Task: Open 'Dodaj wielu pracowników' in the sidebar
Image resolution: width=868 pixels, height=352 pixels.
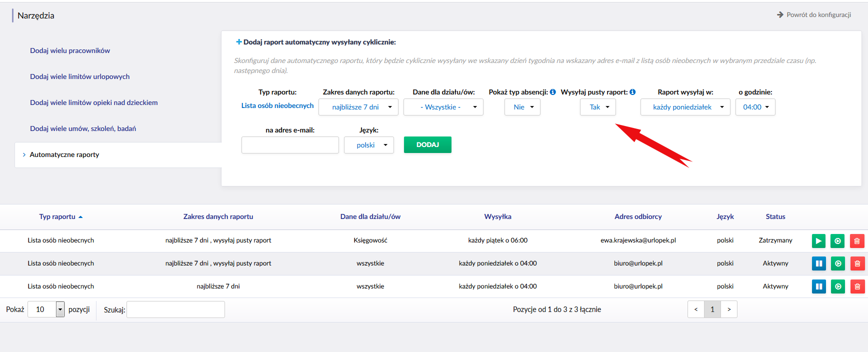Action: point(70,50)
